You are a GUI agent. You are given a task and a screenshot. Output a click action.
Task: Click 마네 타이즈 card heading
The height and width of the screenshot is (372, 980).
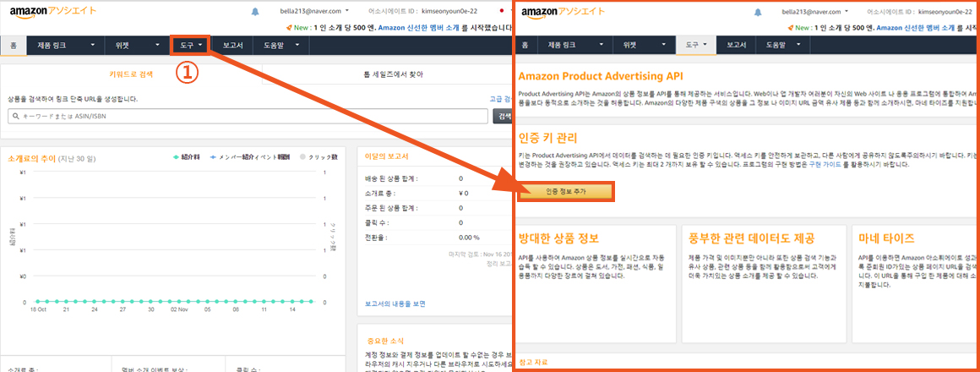(887, 238)
